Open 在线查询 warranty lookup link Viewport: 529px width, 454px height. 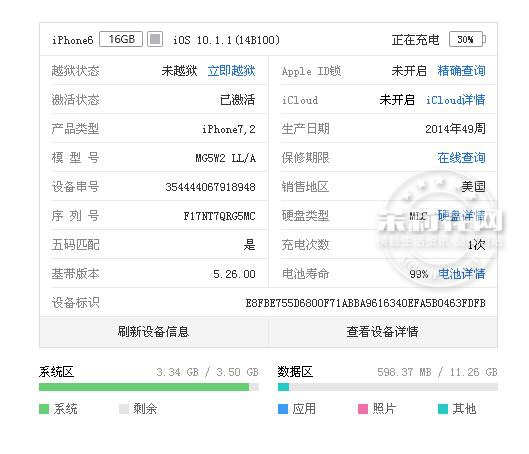(x=462, y=158)
